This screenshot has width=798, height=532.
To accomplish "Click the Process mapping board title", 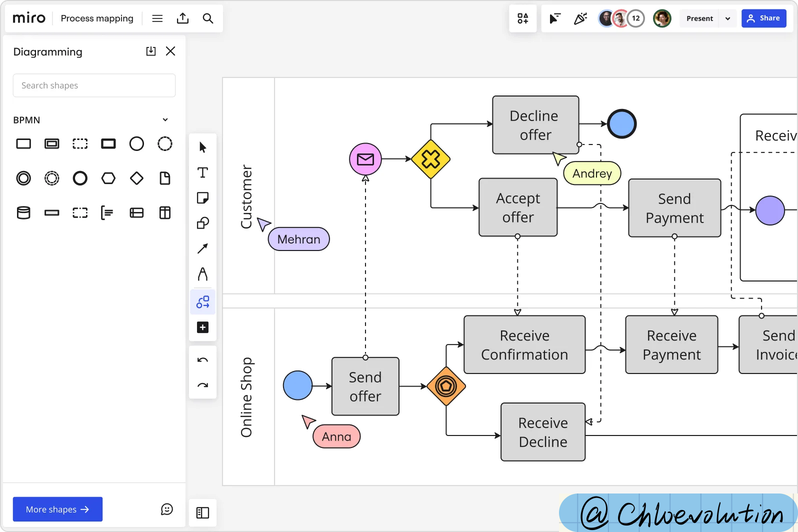I will point(97,18).
